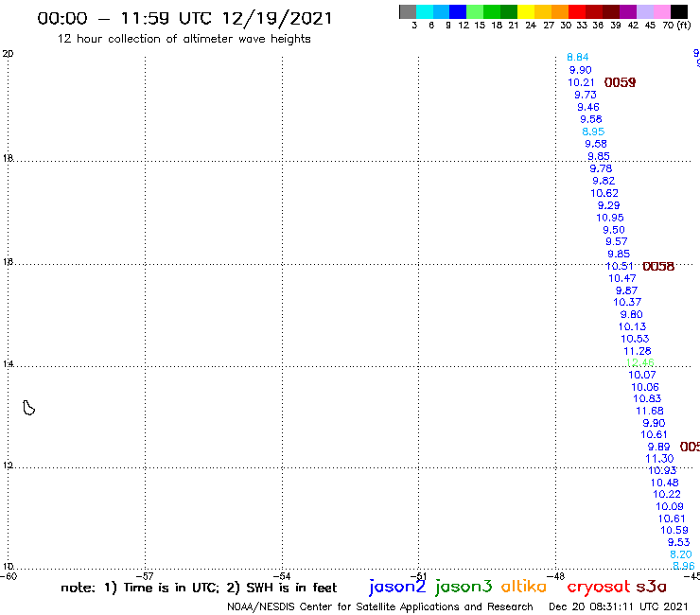The height and width of the screenshot is (615, 700).
Task: Click the 10.53 wave height reading
Action: click(x=635, y=339)
